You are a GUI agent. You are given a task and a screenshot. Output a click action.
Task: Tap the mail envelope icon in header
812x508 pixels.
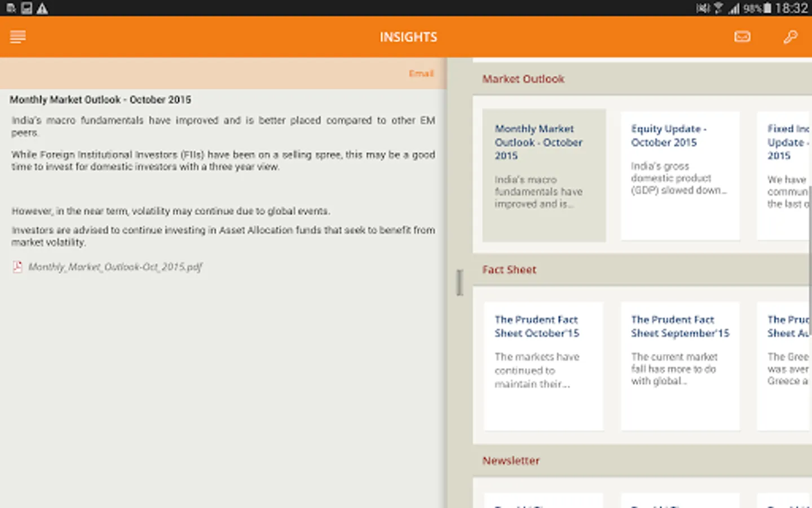pos(742,37)
